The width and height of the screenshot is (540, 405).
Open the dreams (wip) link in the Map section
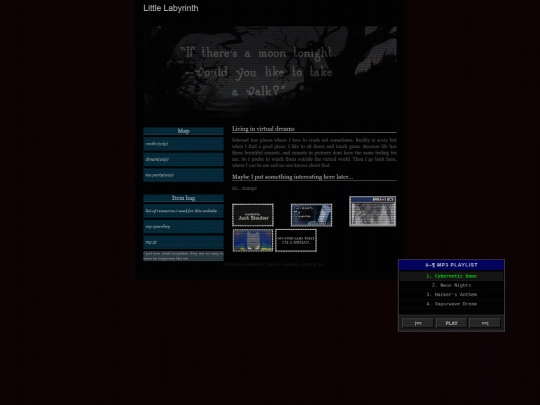tap(183, 159)
